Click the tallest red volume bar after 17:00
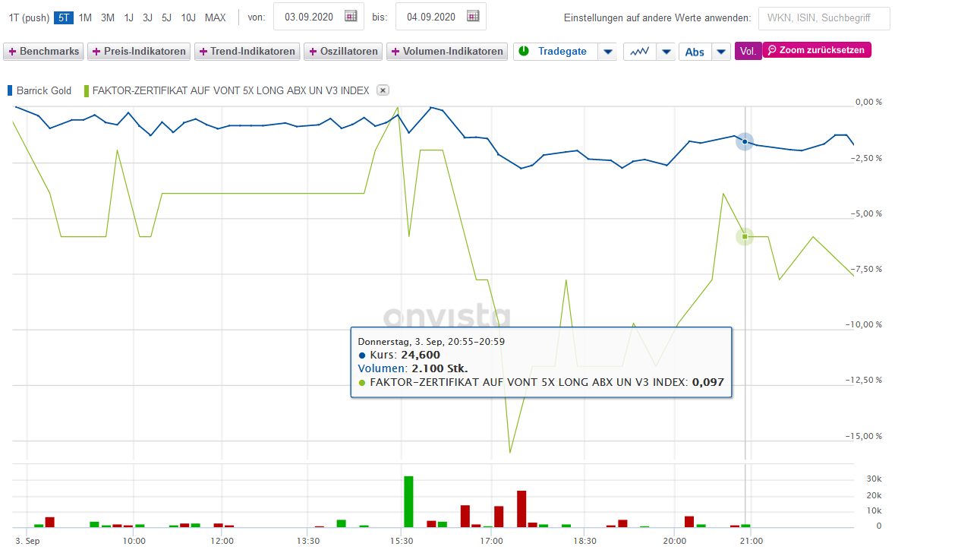Image resolution: width=980 pixels, height=553 pixels. [522, 509]
